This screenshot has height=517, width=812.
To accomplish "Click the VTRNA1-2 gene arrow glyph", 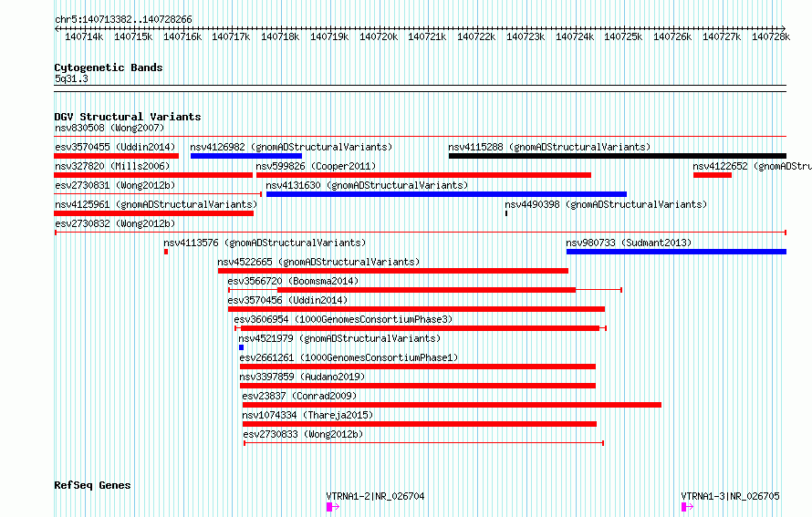I will click(x=332, y=507).
